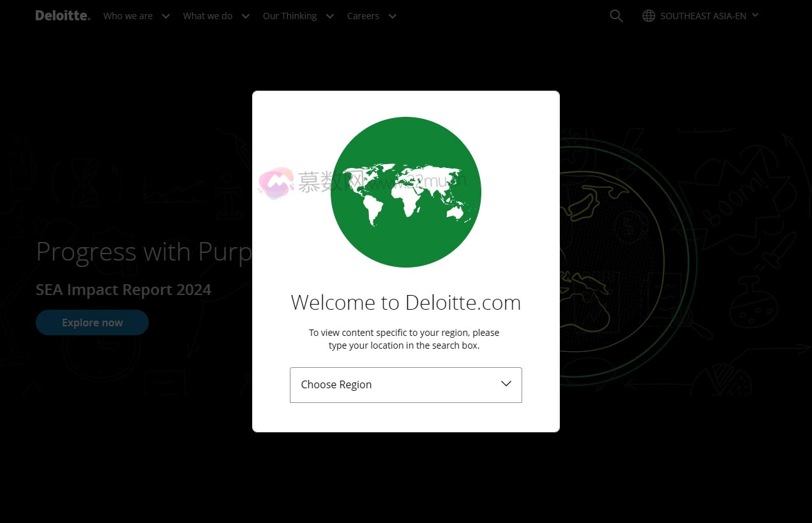
Task: Click the SOUTHEAST ASIA-EN region label
Action: point(703,16)
